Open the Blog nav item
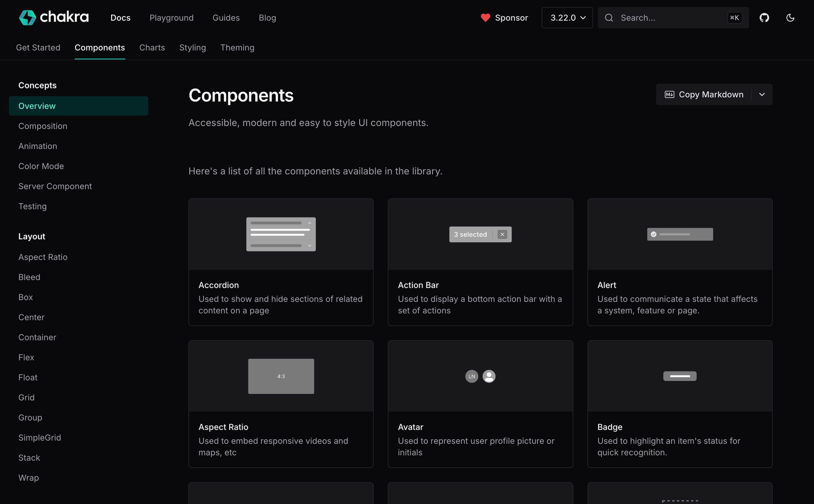 click(267, 18)
